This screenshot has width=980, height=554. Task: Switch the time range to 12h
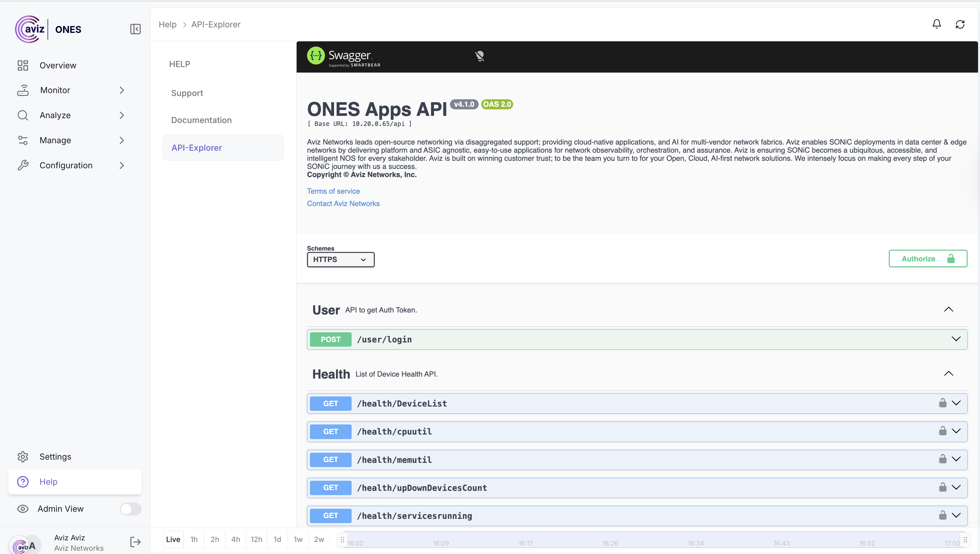[256, 539]
